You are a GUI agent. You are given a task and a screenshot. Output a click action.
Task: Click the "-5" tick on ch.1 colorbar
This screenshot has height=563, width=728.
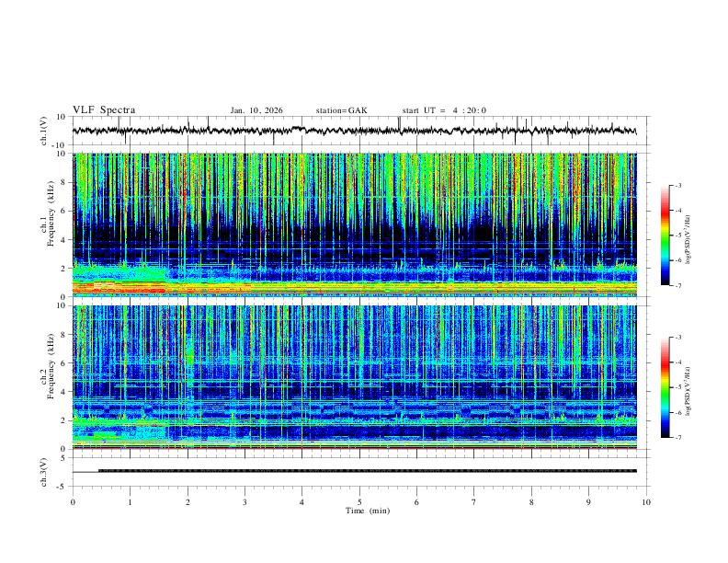click(x=677, y=236)
